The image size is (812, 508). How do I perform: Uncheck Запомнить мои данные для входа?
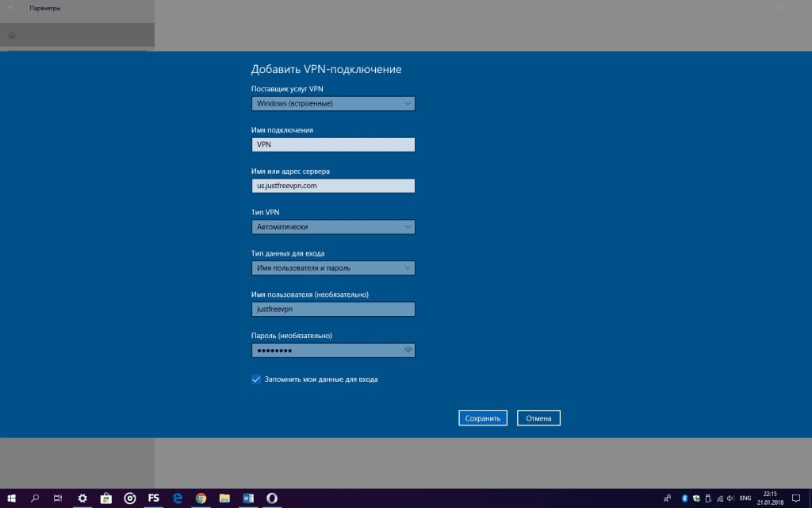coord(255,379)
